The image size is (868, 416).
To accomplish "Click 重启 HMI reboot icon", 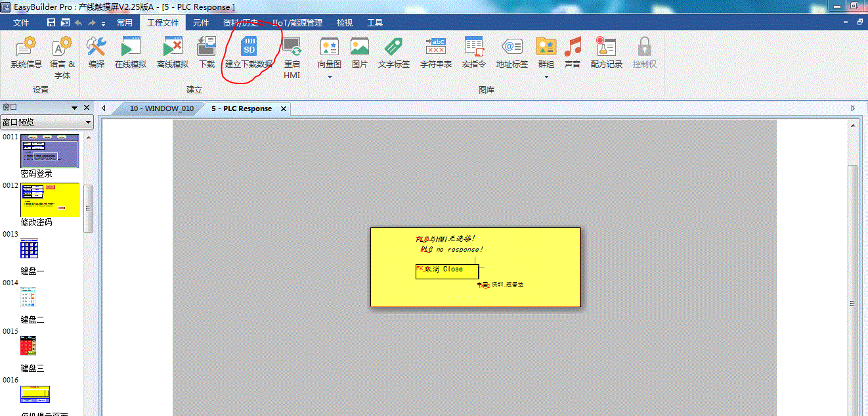I will [292, 58].
